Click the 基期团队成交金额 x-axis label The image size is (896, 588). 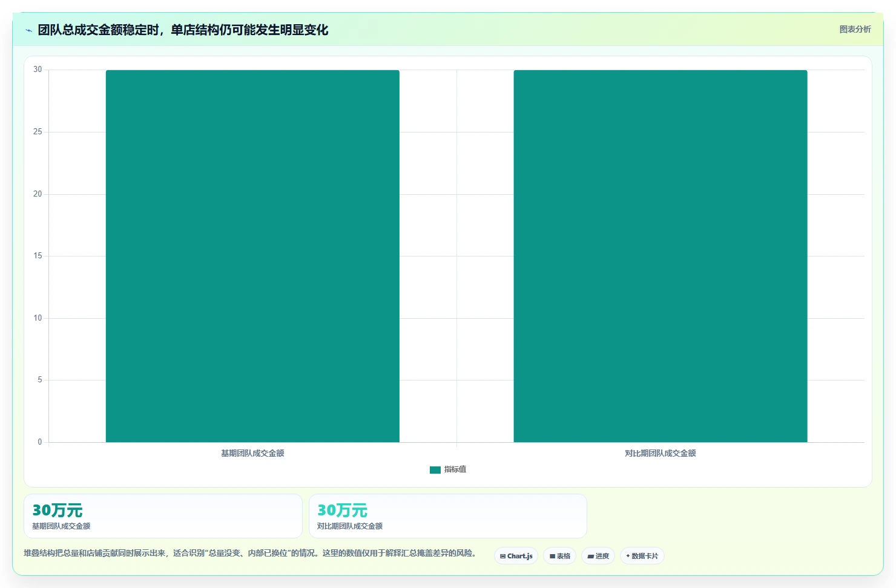pyautogui.click(x=252, y=453)
